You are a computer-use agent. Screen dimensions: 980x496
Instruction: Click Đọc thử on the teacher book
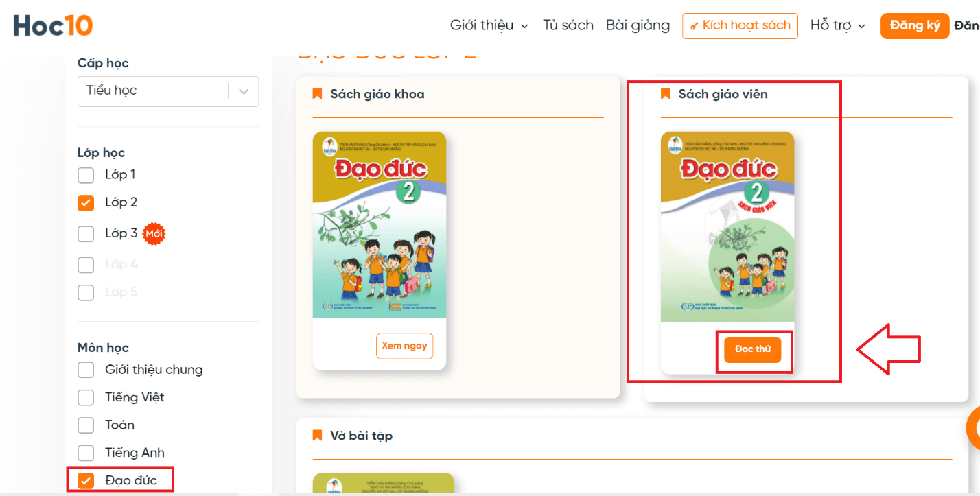[753, 349]
